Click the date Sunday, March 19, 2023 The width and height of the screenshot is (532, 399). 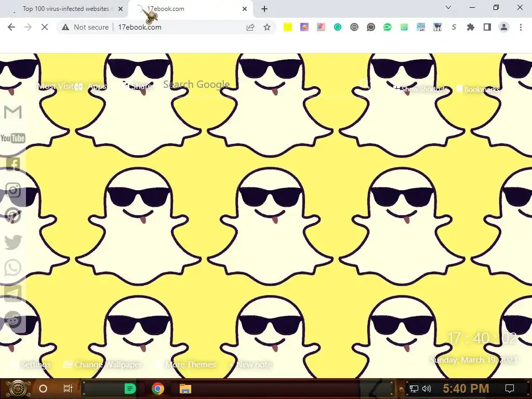click(474, 360)
